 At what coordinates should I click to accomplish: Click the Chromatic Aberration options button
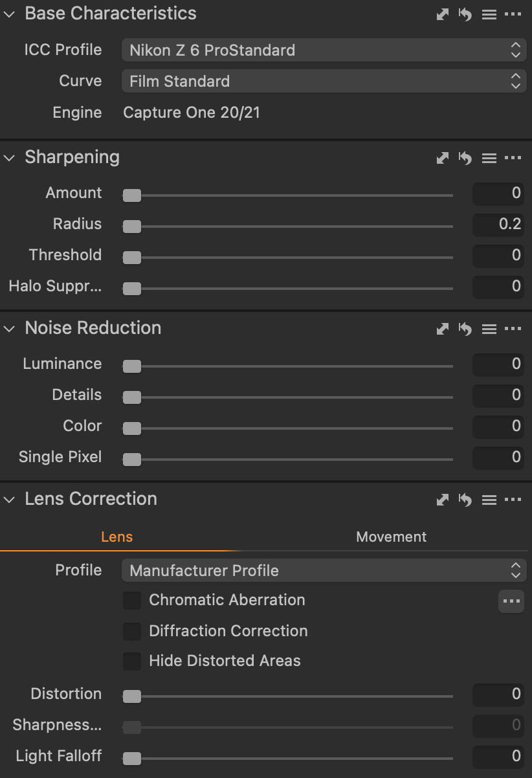[x=511, y=601]
